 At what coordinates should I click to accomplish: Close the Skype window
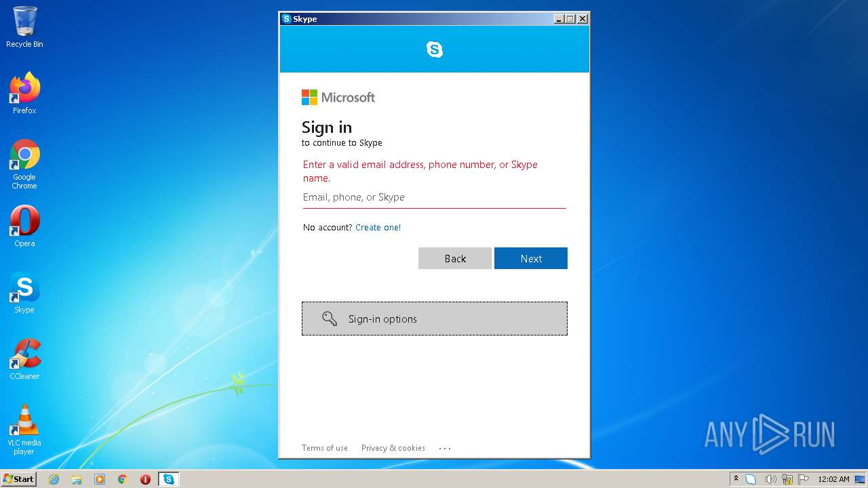click(x=583, y=19)
